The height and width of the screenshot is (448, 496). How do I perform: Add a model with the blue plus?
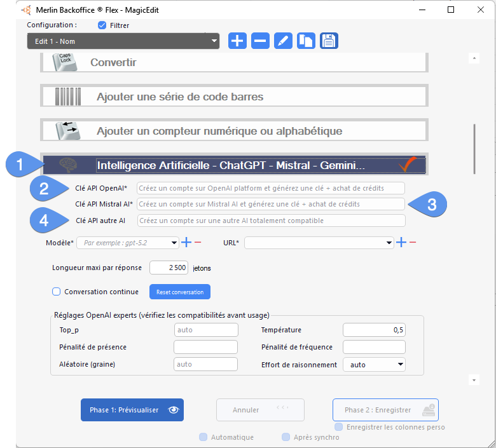186,243
